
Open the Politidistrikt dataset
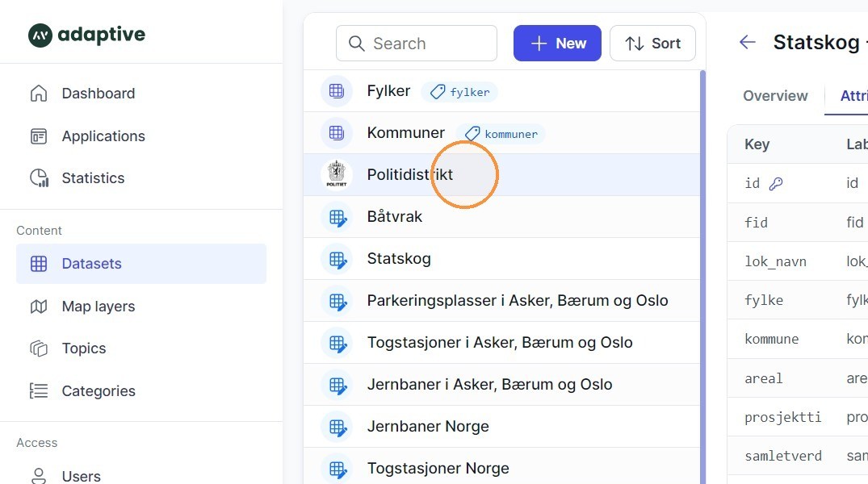coord(501,175)
